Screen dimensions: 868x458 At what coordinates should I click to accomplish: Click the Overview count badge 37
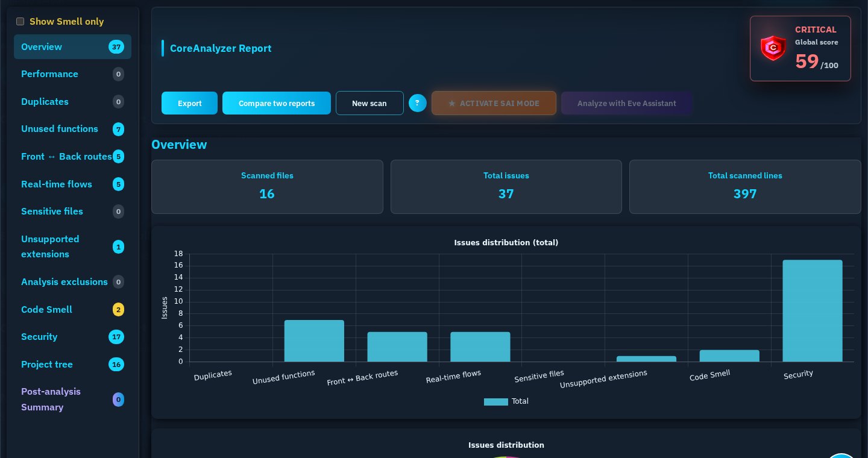[116, 47]
